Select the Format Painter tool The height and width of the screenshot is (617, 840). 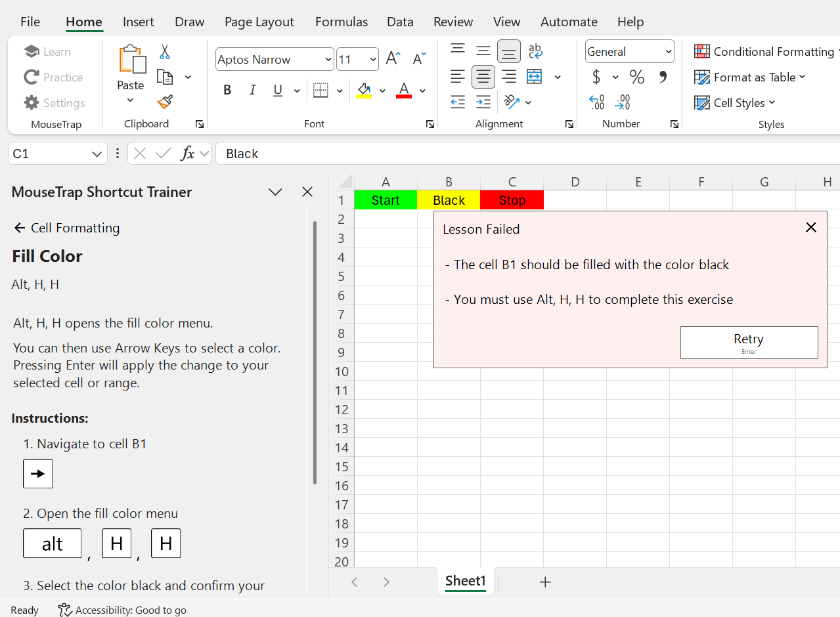(x=164, y=102)
